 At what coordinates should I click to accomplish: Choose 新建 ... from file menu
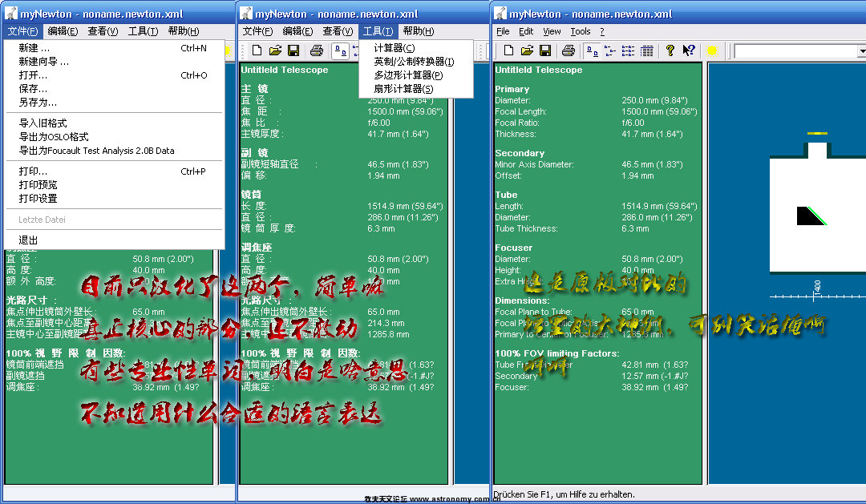click(114, 48)
